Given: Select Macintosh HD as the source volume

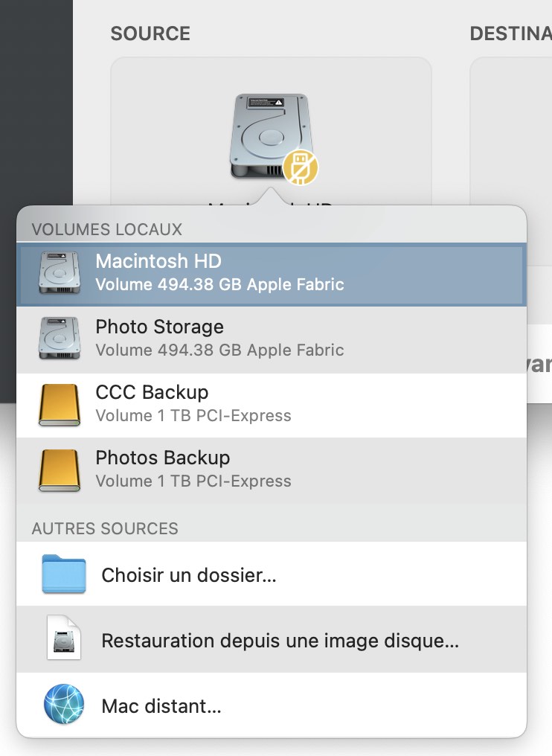Looking at the screenshot, I should 272,274.
